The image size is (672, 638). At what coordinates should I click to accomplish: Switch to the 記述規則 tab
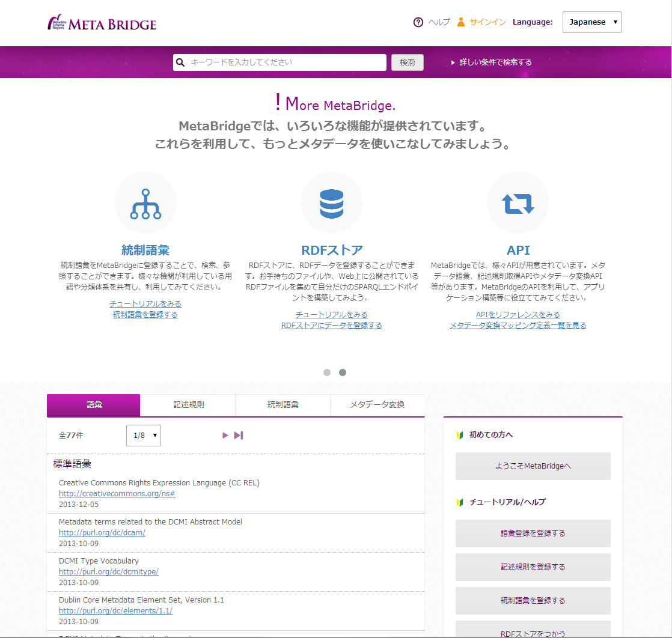coord(188,405)
